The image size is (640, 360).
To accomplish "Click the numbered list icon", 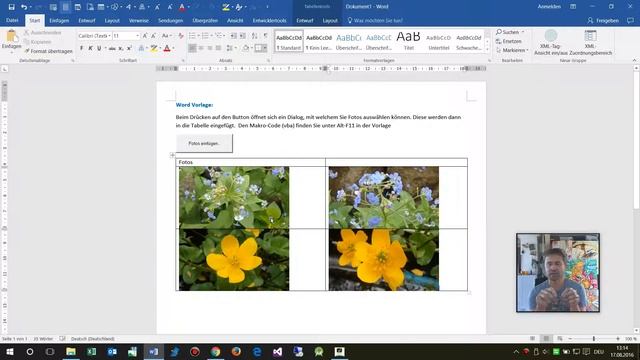I will click(x=205, y=36).
